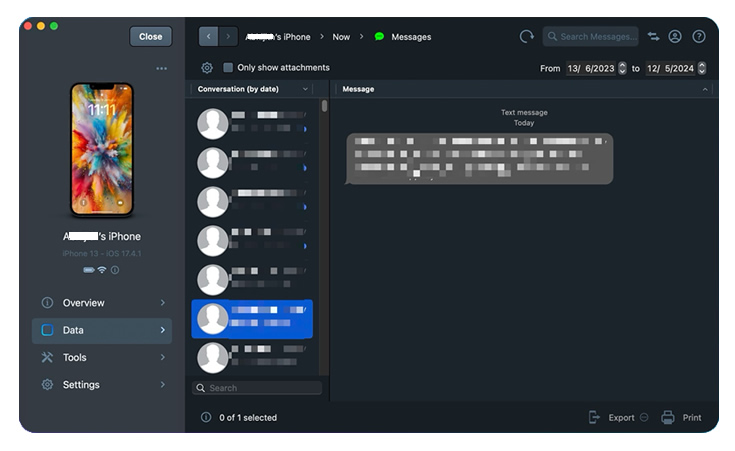The width and height of the screenshot is (735, 451).
Task: Click the Overview info icon
Action: pos(47,303)
